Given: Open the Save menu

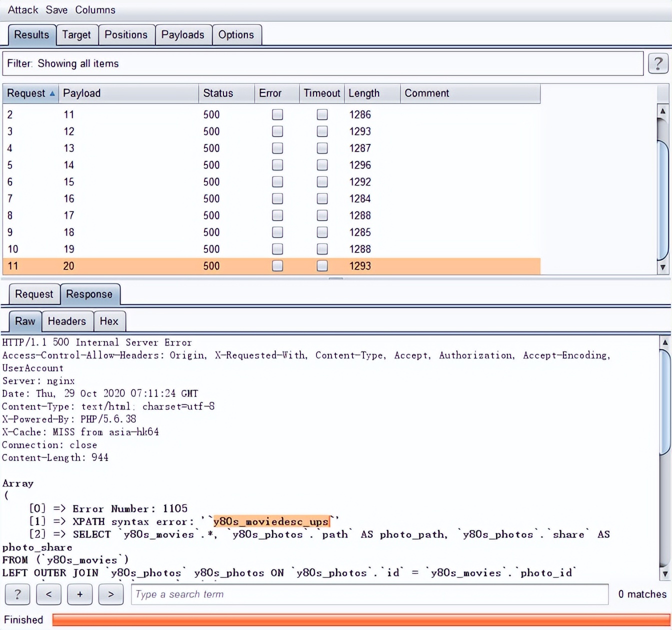Looking at the screenshot, I should (56, 9).
